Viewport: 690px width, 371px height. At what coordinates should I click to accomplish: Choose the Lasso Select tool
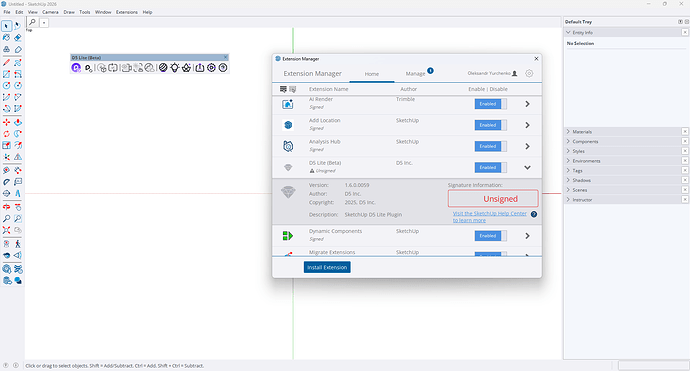18,26
